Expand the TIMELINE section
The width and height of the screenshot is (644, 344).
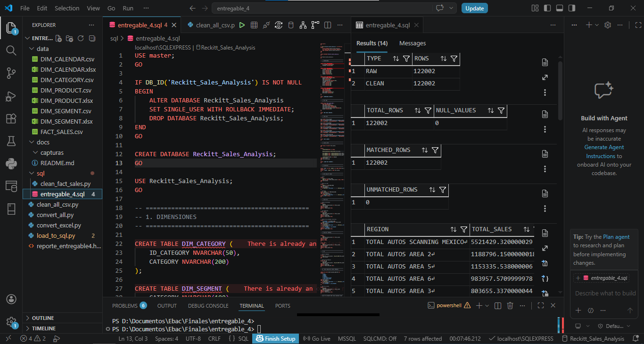(63, 328)
